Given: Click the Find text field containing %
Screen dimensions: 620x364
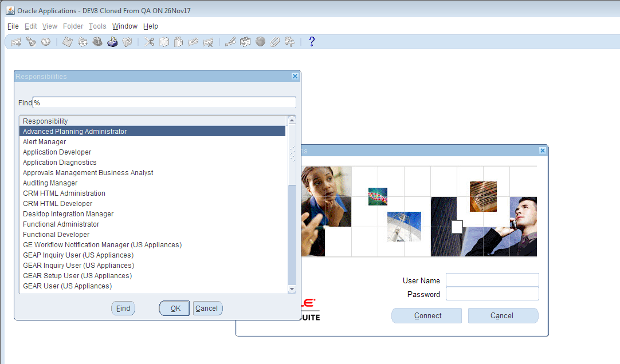Looking at the screenshot, I should (x=164, y=102).
